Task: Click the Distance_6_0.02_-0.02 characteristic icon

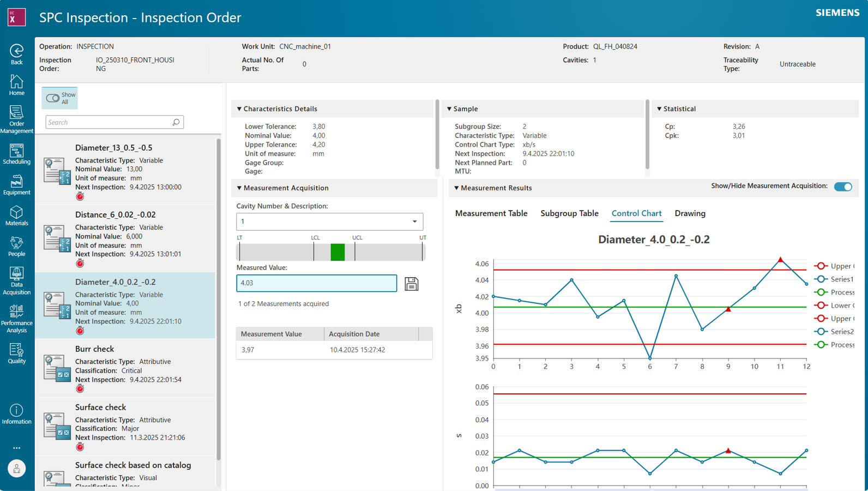Action: (57, 238)
